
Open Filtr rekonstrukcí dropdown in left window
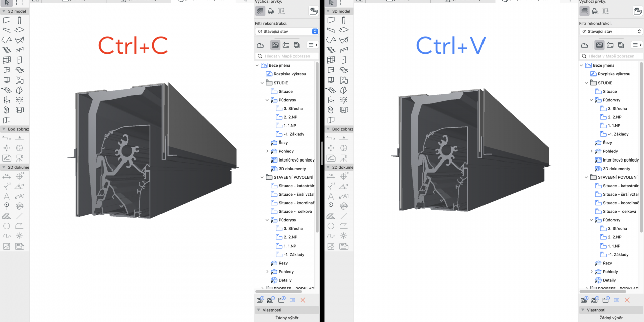click(x=287, y=31)
